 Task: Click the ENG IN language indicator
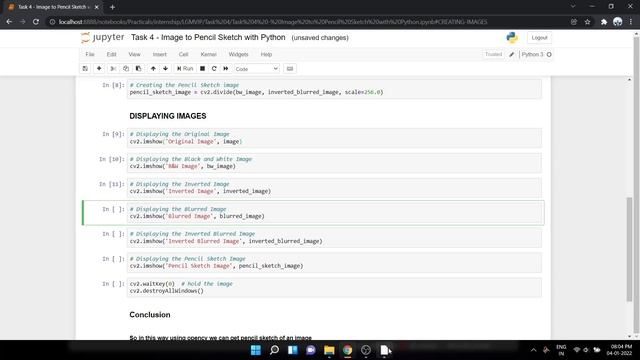coord(561,350)
